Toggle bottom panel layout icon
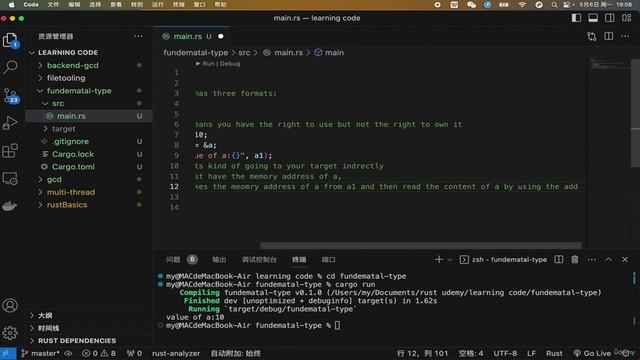This screenshot has width=640, height=360. click(593, 18)
